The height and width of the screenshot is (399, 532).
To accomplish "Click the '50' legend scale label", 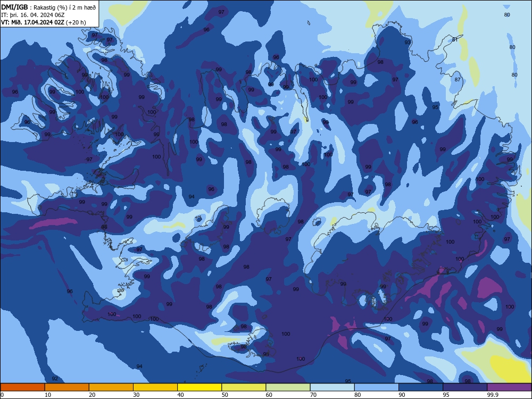I will click(x=225, y=395).
